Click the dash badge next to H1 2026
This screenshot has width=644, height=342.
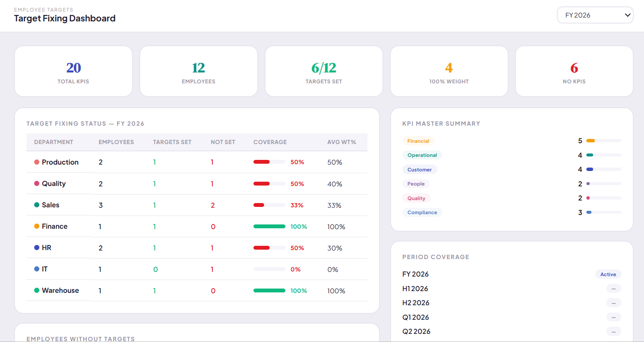click(x=614, y=289)
